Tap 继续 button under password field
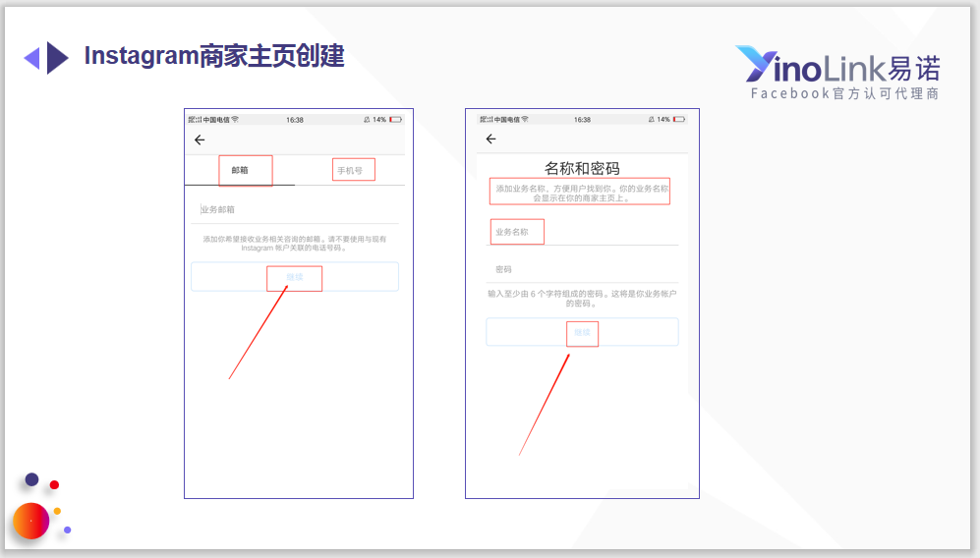 (582, 332)
